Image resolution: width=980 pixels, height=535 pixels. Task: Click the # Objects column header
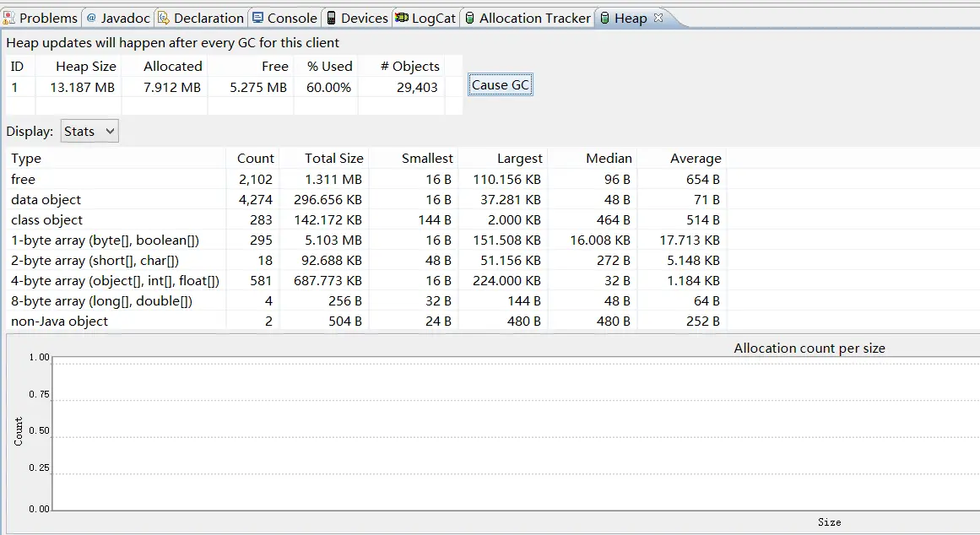click(x=402, y=67)
